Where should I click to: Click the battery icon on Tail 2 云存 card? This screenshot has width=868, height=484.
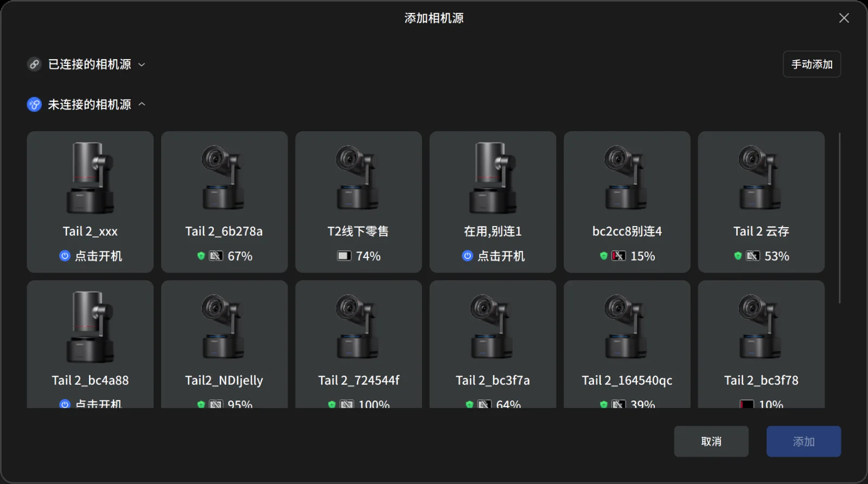[753, 256]
